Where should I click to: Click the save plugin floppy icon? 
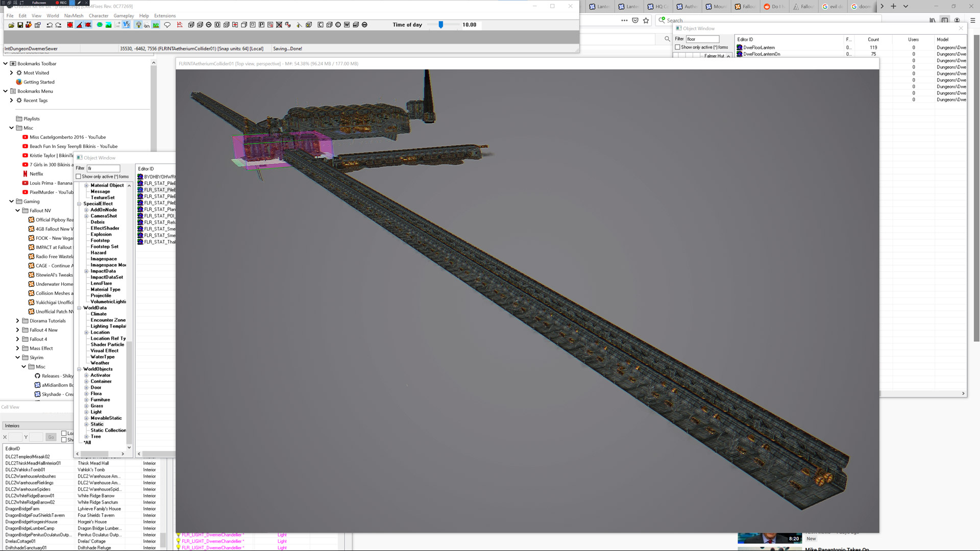point(20,25)
